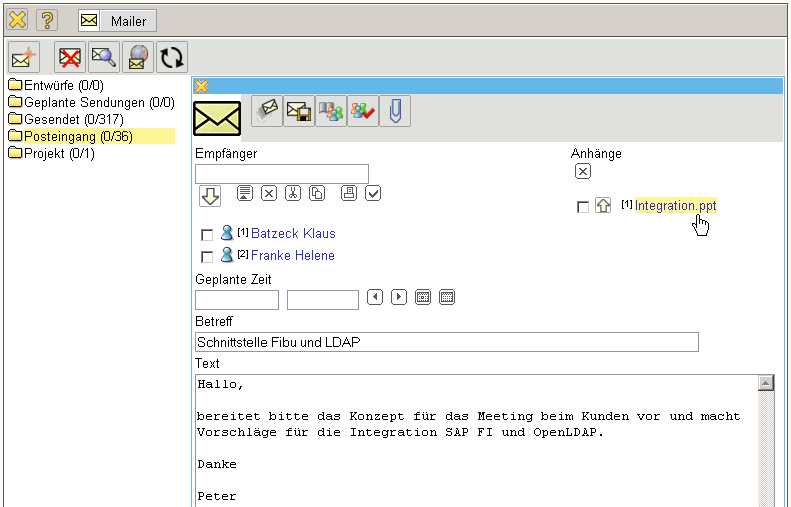This screenshot has height=507, width=791.
Task: Click the paperclip attachment icon
Action: tap(395, 112)
